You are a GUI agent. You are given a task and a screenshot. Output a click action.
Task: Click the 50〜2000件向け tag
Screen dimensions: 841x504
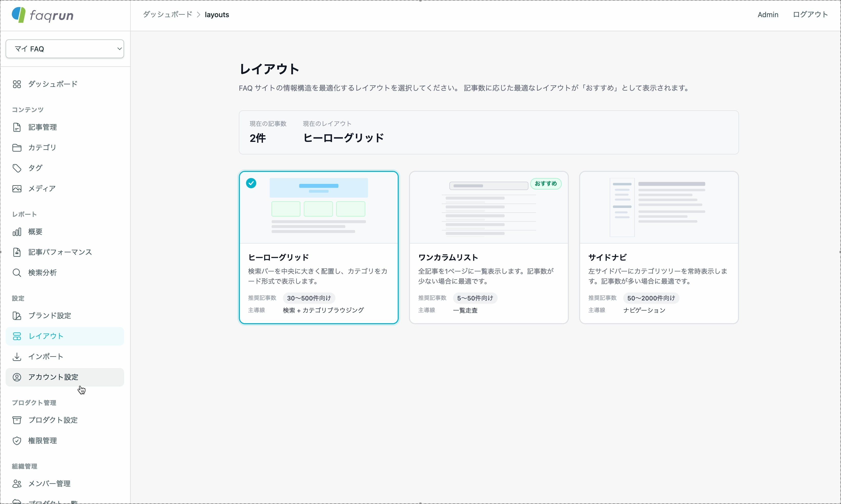pos(651,298)
